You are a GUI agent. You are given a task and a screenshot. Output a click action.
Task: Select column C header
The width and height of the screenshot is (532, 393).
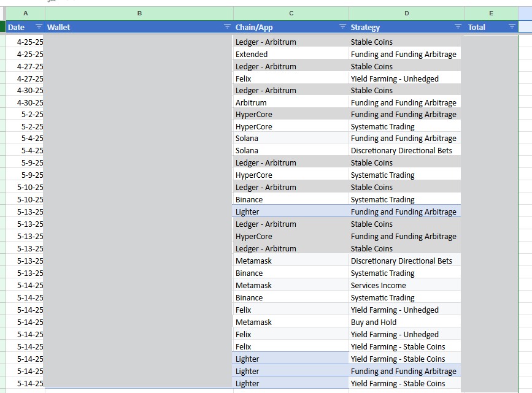[291, 13]
